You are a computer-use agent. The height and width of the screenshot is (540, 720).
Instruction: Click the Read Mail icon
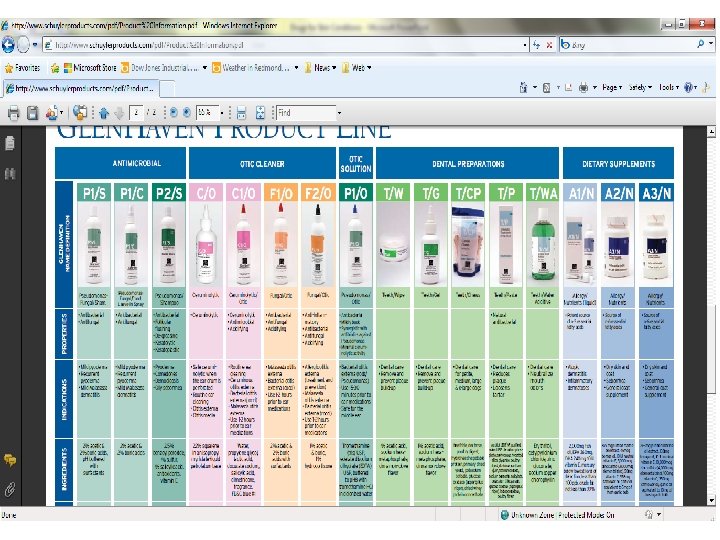coord(568,87)
